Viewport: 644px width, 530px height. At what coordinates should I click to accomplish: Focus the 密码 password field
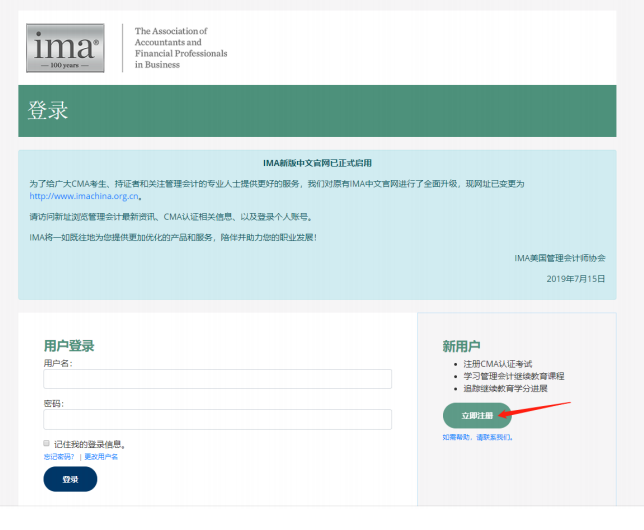217,419
